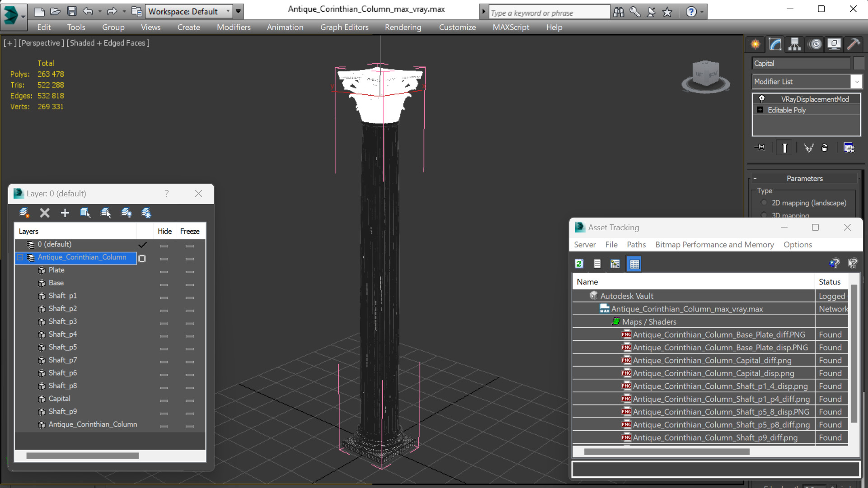The image size is (868, 488).
Task: Open the Help icon dropdown arrow
Action: click(702, 12)
